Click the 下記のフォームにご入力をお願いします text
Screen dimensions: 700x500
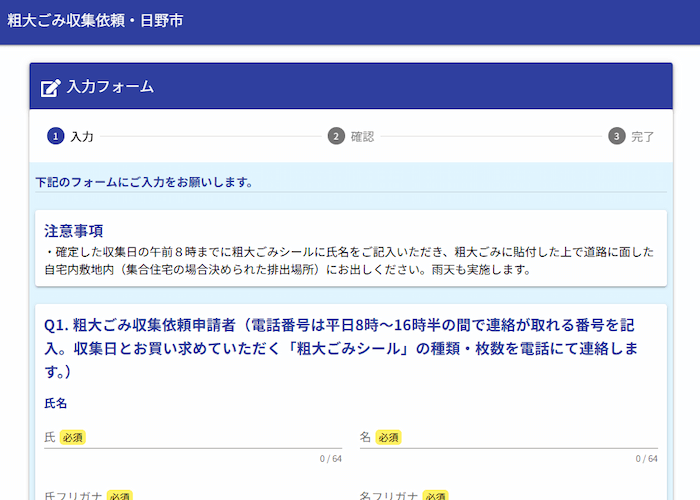[144, 182]
